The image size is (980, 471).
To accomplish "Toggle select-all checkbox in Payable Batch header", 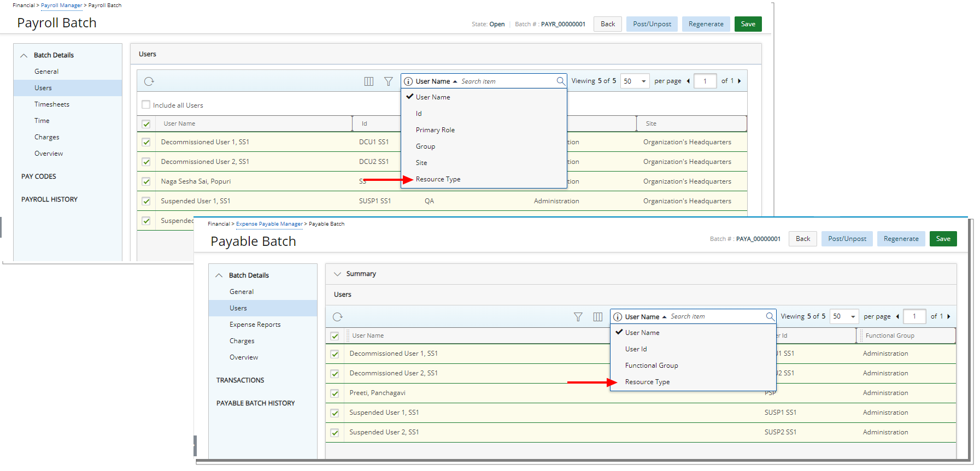I will pos(335,336).
